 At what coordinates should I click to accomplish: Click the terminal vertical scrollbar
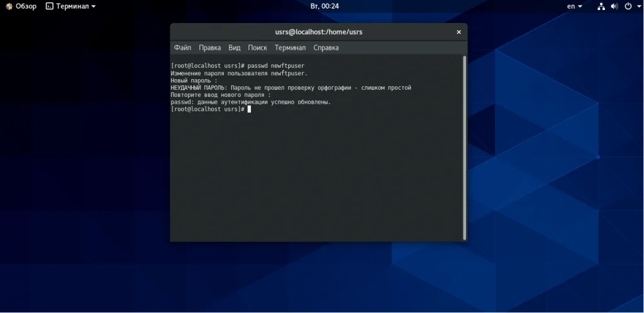pyautogui.click(x=465, y=148)
